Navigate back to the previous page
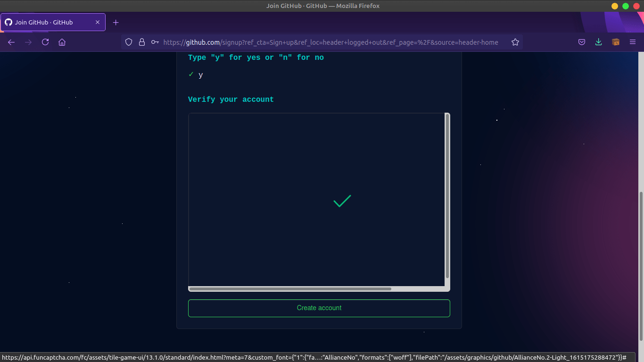The image size is (644, 362). tap(11, 42)
